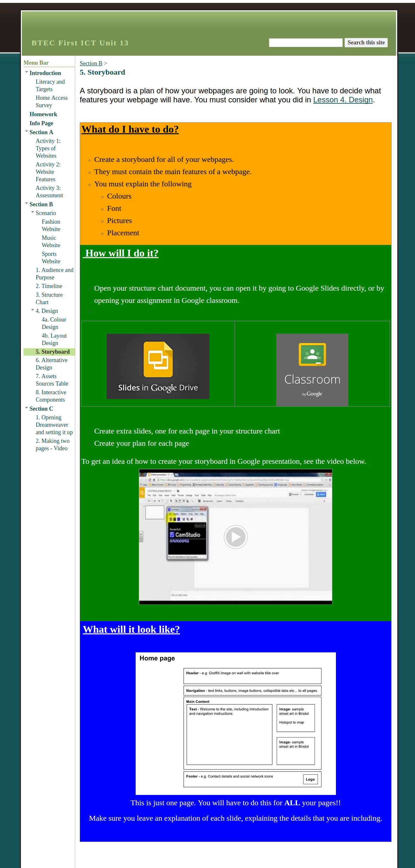The image size is (415, 868).
Task: Click the Menu Bar heading
Action: pyautogui.click(x=36, y=63)
